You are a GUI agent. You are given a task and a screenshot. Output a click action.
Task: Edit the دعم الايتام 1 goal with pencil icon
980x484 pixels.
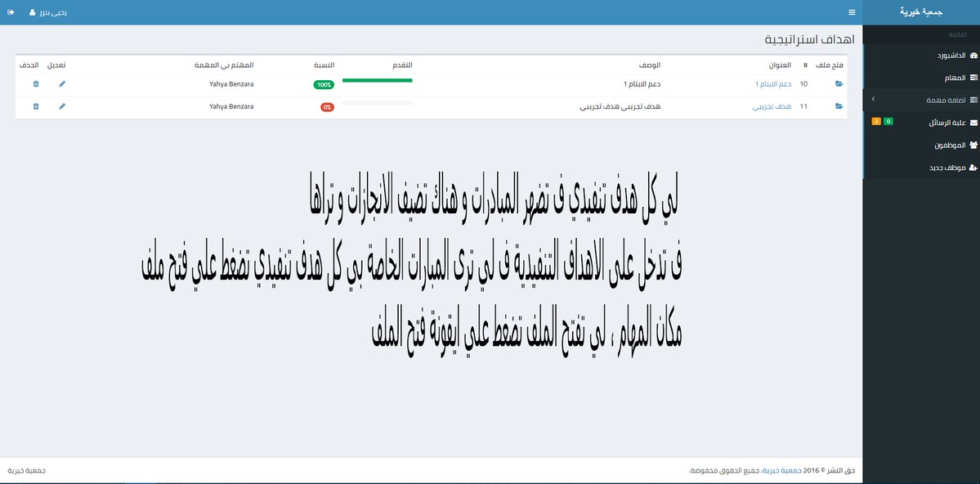click(x=62, y=83)
